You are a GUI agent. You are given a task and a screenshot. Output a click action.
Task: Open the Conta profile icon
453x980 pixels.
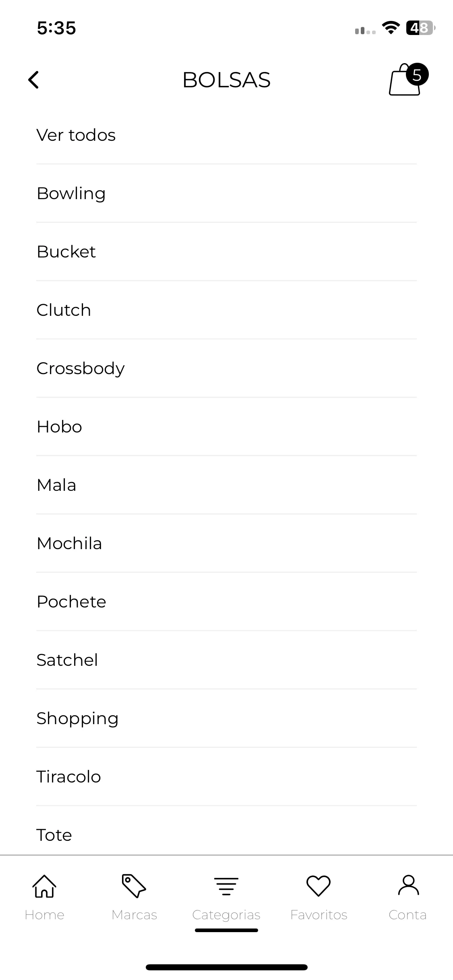(x=408, y=885)
